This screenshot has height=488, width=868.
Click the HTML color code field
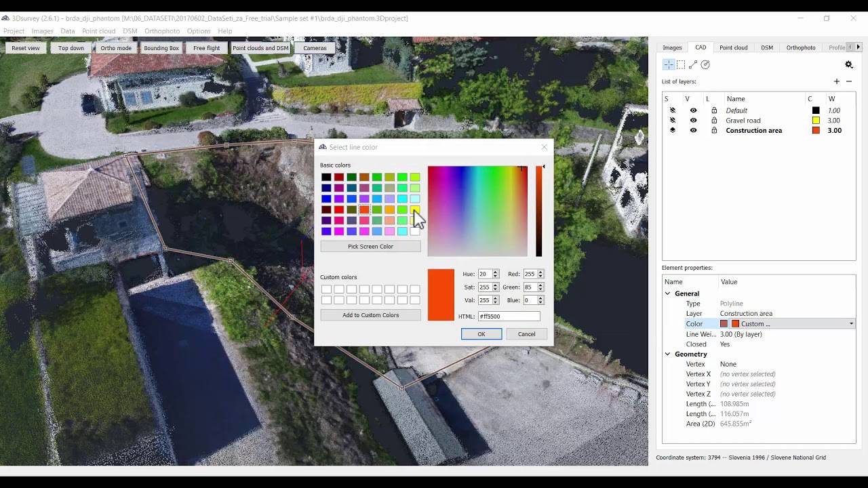509,317
